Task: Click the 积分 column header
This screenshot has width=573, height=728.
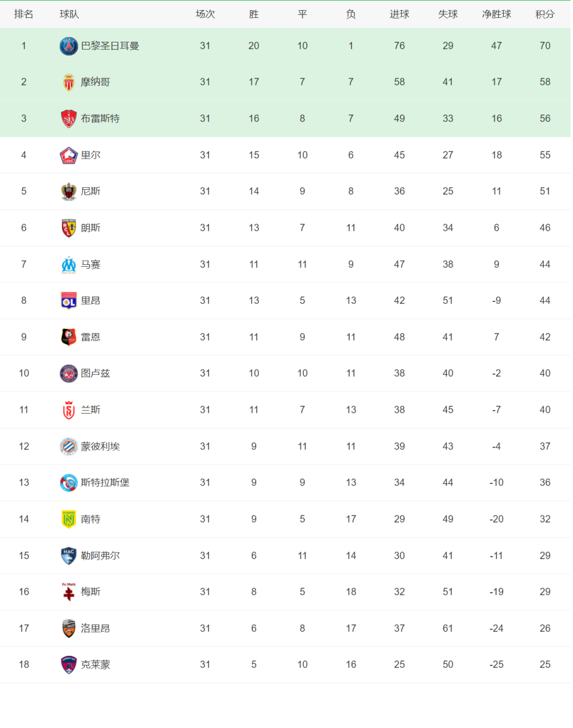Action: pyautogui.click(x=545, y=14)
